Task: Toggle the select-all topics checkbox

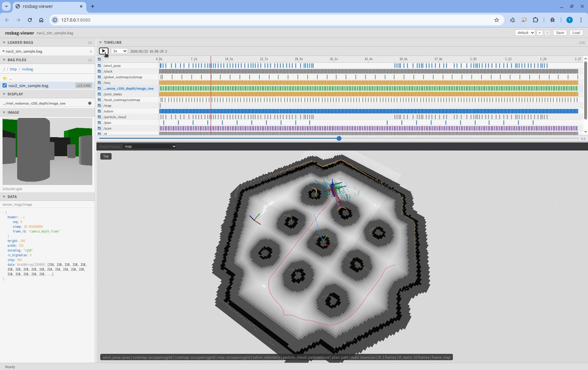Action: coord(99,59)
